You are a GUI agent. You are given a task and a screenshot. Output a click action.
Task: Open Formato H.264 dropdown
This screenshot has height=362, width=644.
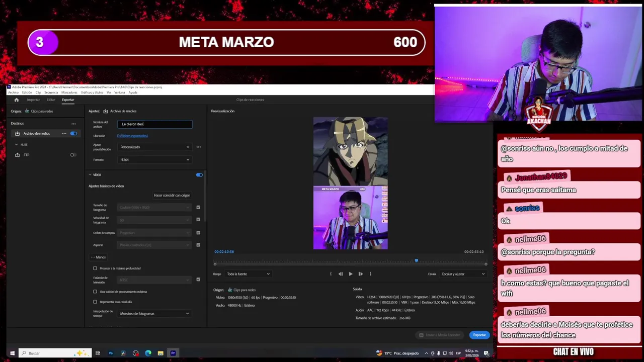click(x=154, y=159)
